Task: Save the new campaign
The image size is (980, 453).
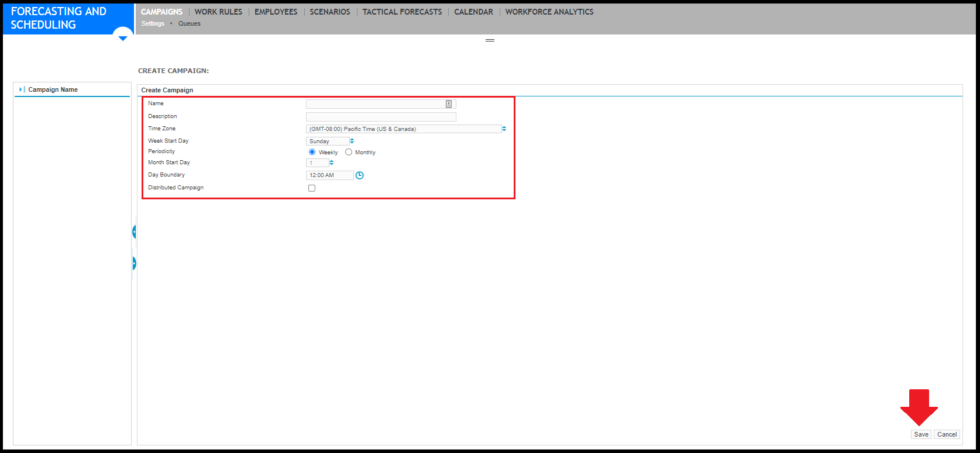Action: click(921, 434)
